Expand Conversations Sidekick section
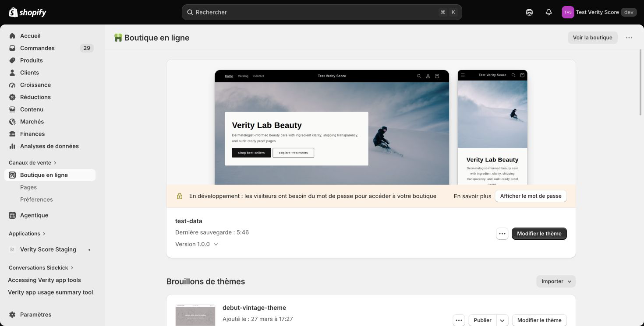 pyautogui.click(x=41, y=268)
